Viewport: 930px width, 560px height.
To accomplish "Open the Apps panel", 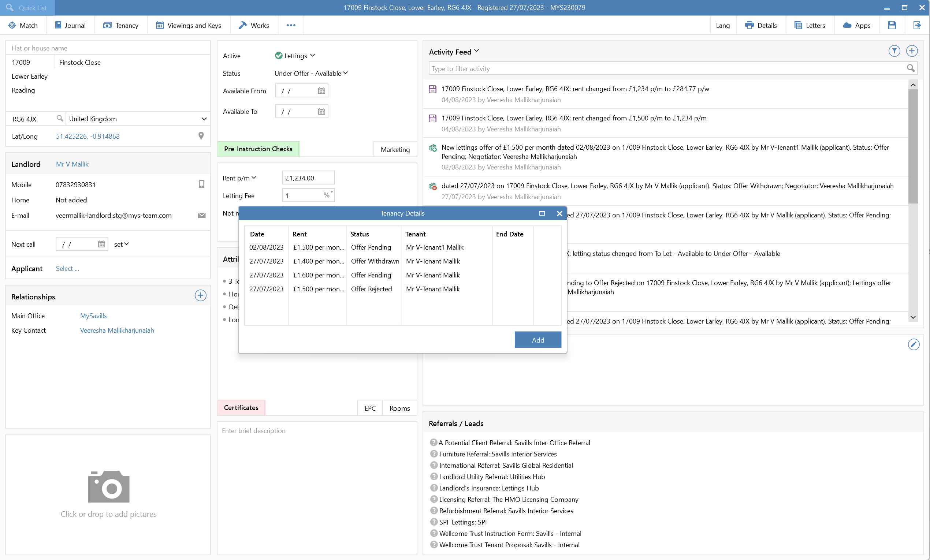I will 857,25.
